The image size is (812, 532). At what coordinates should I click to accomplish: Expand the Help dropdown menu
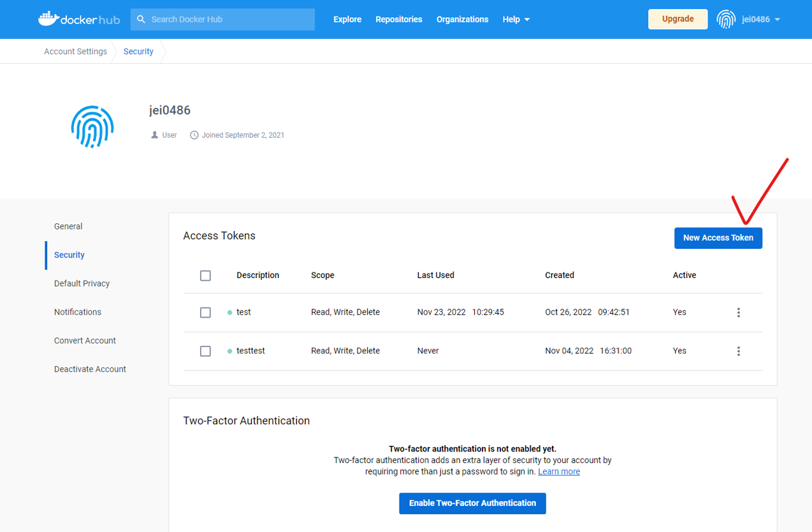[x=516, y=19]
